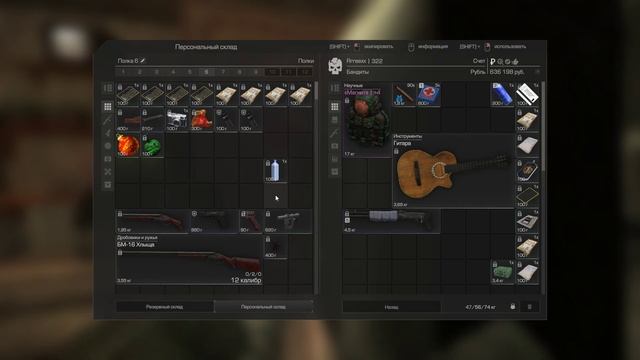Select the red Christmas ornament item

click(128, 145)
